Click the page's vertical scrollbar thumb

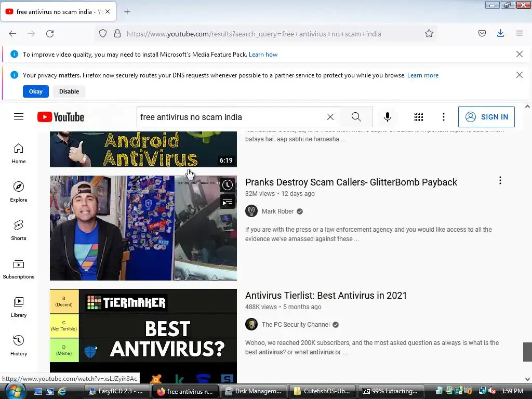pyautogui.click(x=527, y=352)
